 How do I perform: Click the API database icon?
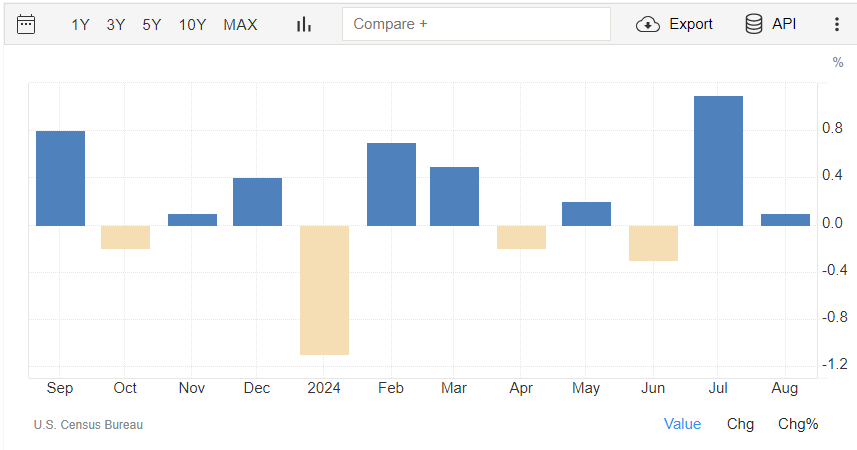tap(754, 24)
